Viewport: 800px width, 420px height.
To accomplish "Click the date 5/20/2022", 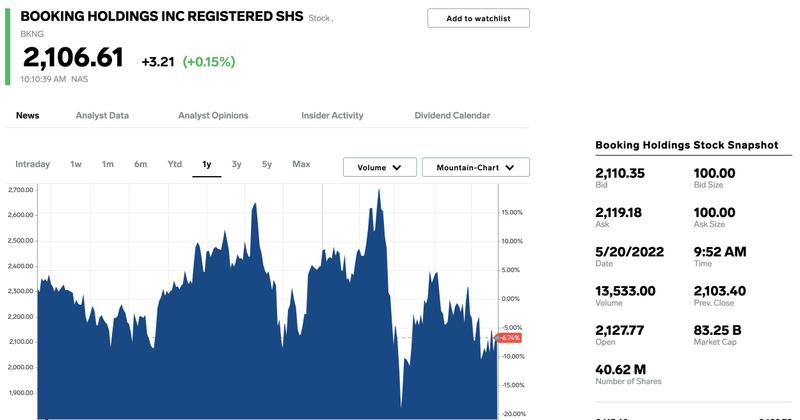I will (630, 252).
